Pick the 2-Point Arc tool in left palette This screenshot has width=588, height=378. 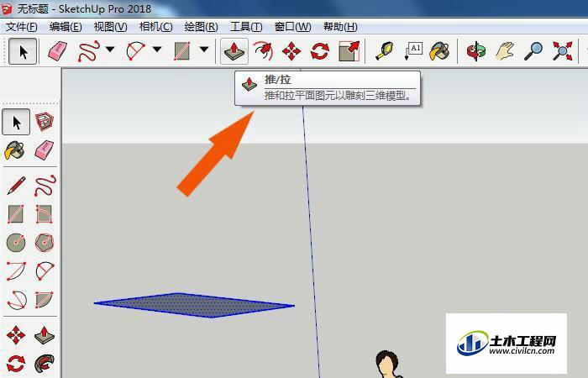[45, 270]
